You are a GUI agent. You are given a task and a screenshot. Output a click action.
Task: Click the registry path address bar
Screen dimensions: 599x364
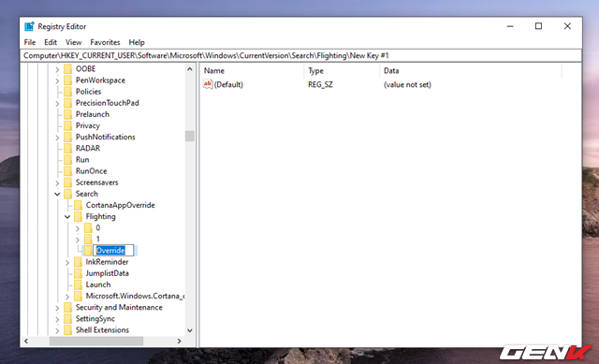click(301, 56)
